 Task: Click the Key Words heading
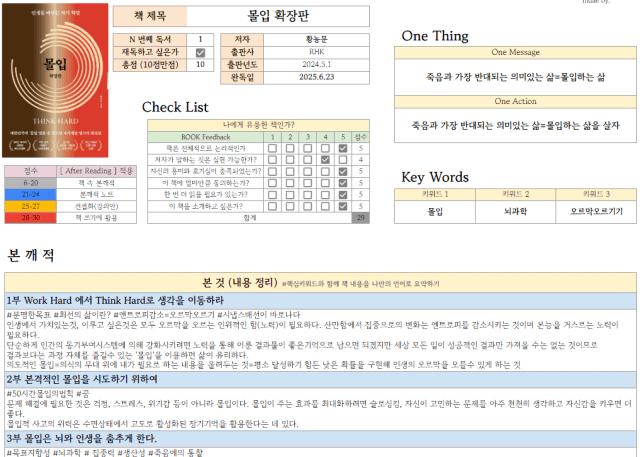pos(435,177)
